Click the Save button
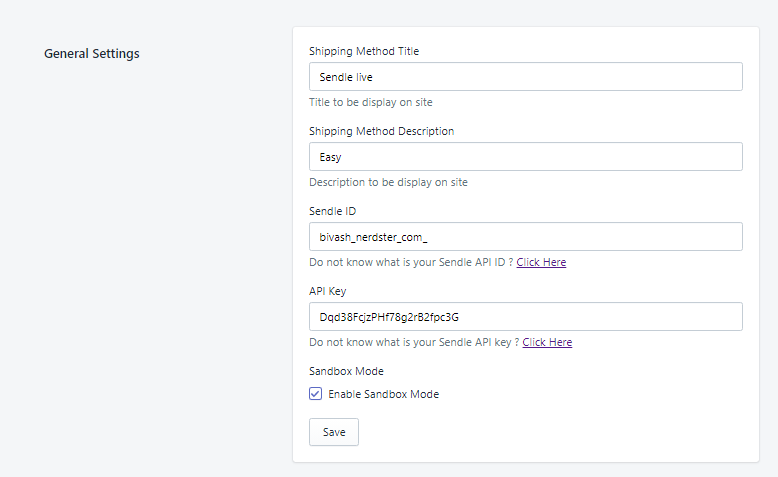The image size is (778, 477). point(333,432)
